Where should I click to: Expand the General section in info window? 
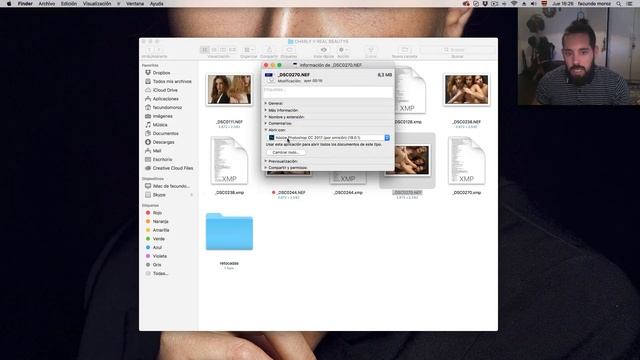266,103
